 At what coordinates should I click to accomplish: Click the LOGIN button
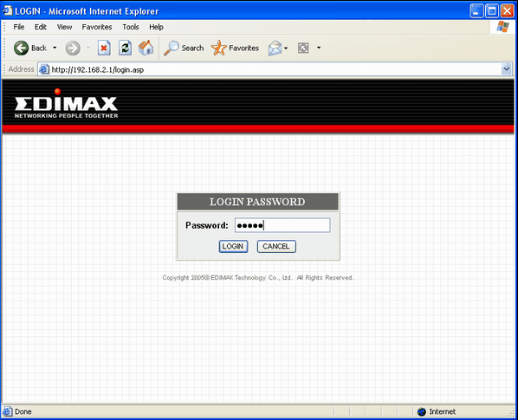pos(233,246)
